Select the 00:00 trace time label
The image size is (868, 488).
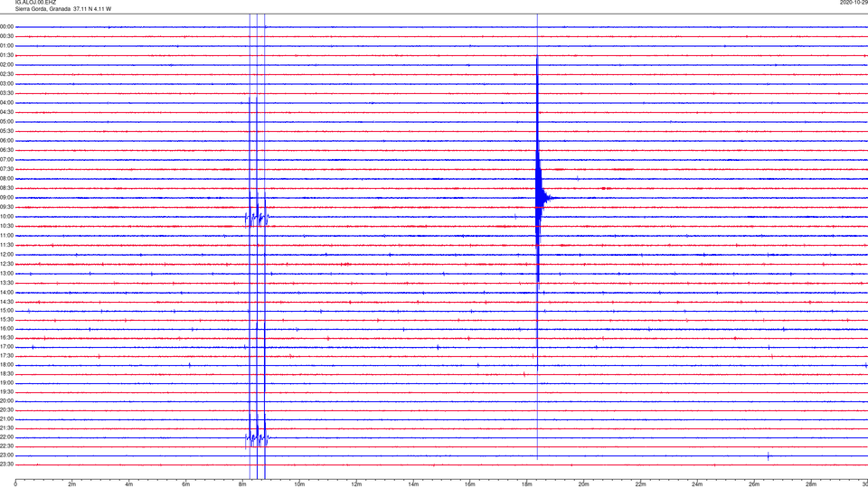7,26
